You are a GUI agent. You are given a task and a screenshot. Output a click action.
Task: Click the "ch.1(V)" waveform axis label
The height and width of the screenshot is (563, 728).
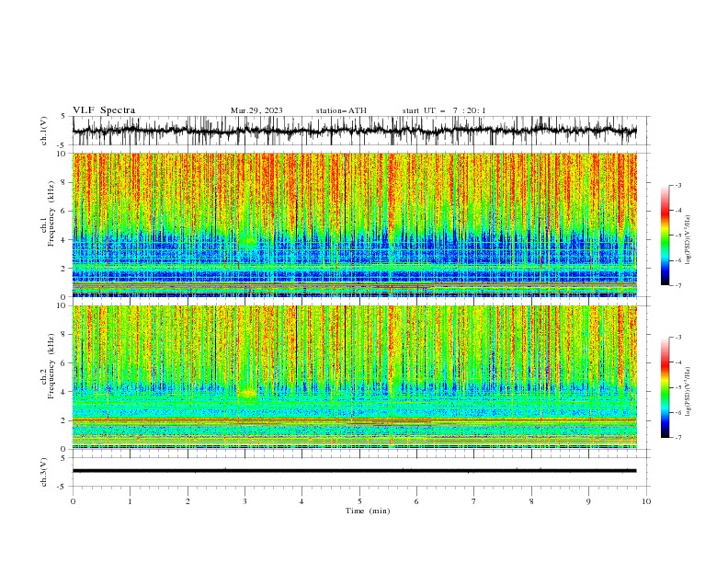44,131
